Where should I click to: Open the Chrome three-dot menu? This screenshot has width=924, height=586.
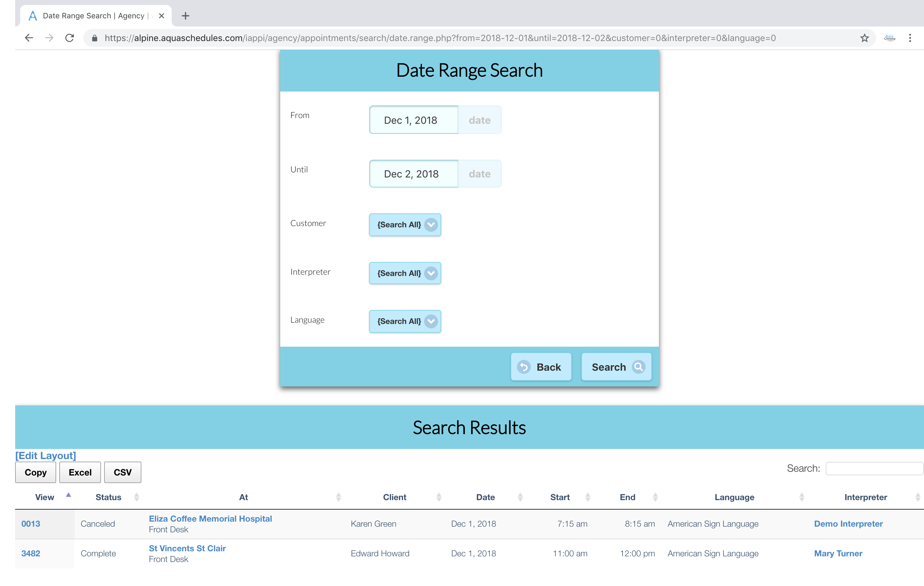click(x=910, y=38)
